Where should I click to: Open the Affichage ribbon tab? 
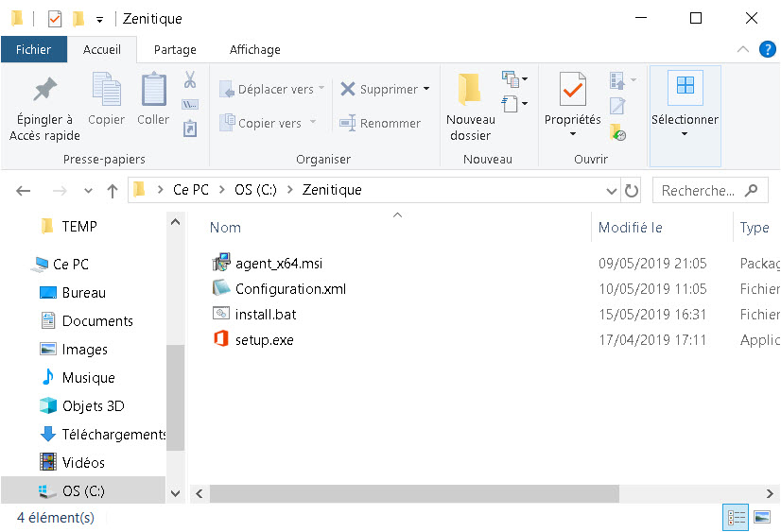click(254, 49)
